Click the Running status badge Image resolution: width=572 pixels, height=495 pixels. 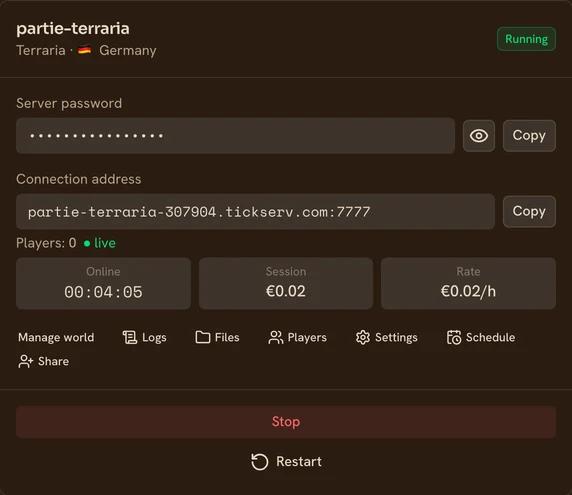coord(526,39)
